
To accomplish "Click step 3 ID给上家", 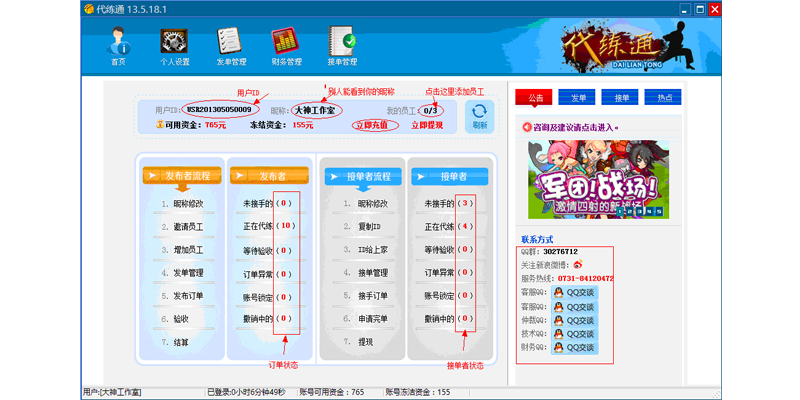I will pos(372,250).
